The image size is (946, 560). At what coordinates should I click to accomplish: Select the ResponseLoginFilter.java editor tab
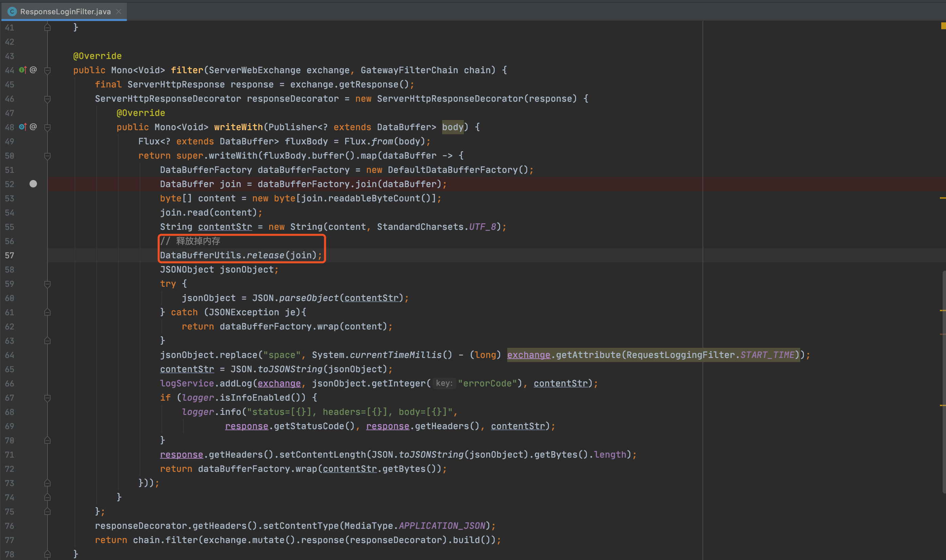click(x=65, y=11)
